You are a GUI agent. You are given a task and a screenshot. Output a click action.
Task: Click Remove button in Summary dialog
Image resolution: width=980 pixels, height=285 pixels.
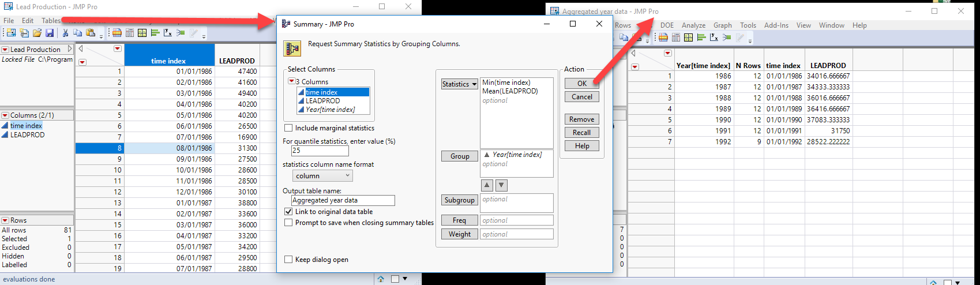[582, 119]
